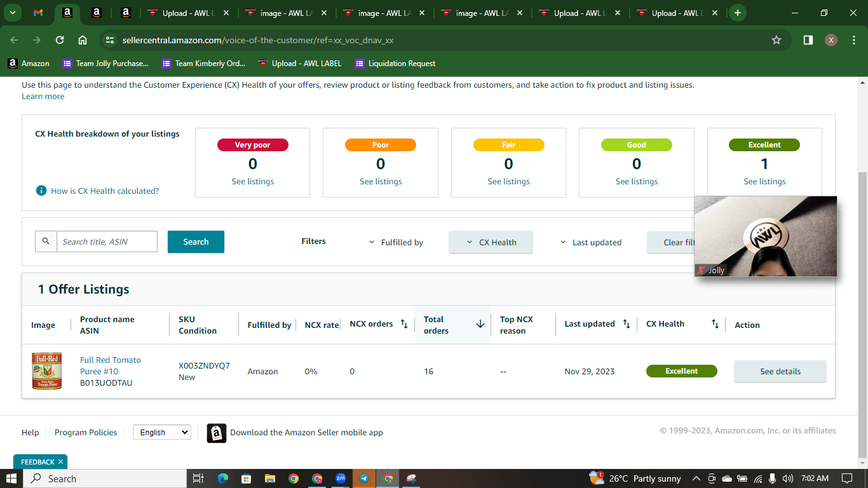
Task: Click the Jolly video call thumbnail
Action: click(x=766, y=236)
